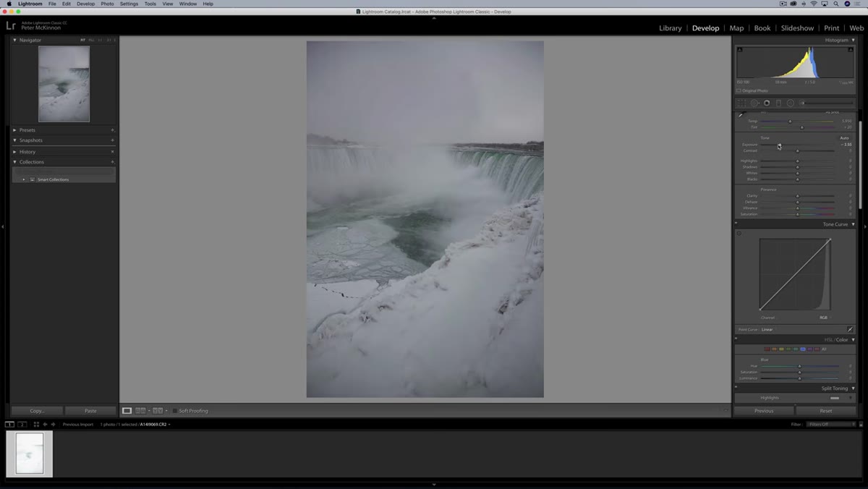
Task: Select the filmstrip photo thumbnail
Action: (x=30, y=454)
